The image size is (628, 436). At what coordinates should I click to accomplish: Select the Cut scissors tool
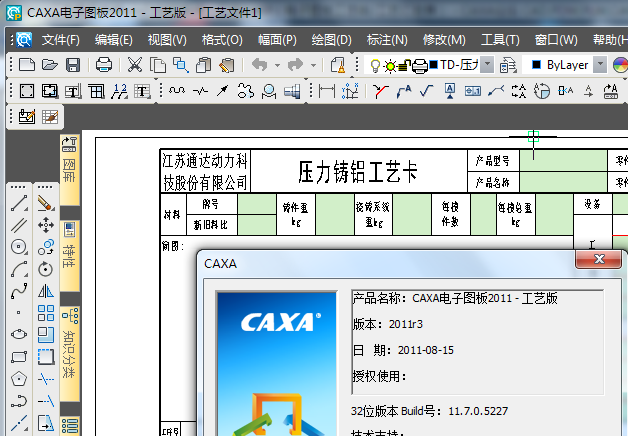[x=134, y=65]
